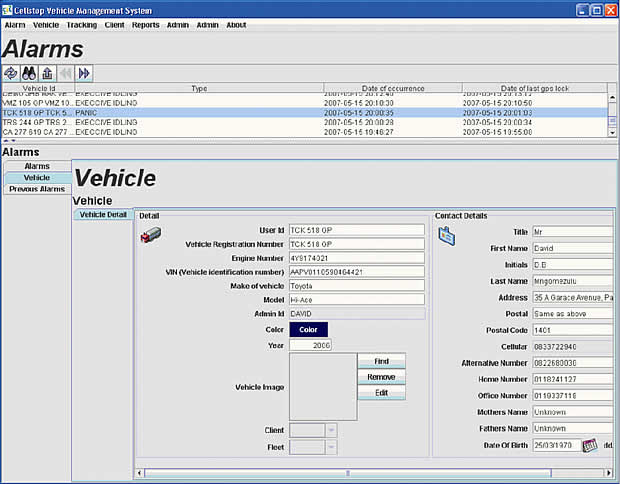Click the VIN input field

(357, 272)
